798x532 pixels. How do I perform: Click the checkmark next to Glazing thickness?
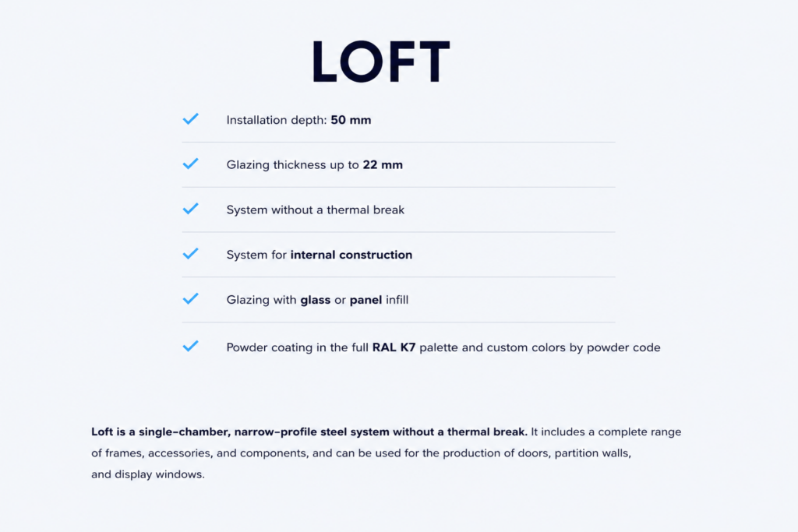[x=190, y=164]
